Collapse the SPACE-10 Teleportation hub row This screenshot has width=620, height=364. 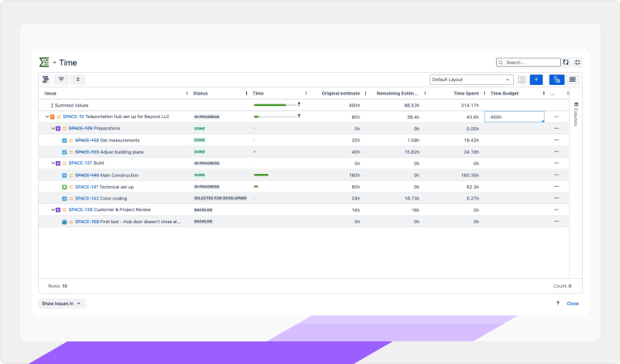[47, 117]
